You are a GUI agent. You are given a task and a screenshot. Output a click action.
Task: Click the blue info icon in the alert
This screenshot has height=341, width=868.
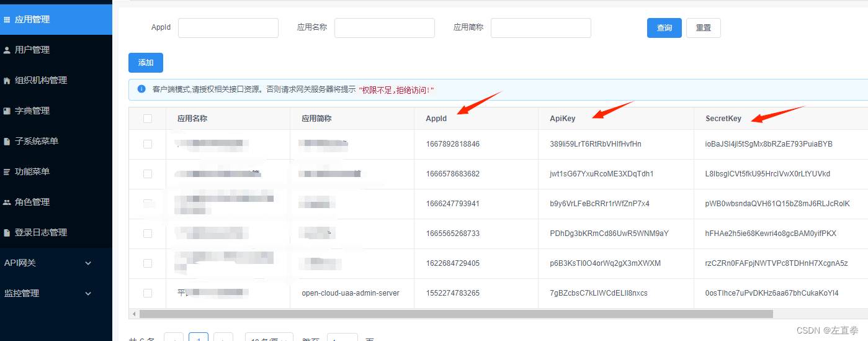coord(141,89)
